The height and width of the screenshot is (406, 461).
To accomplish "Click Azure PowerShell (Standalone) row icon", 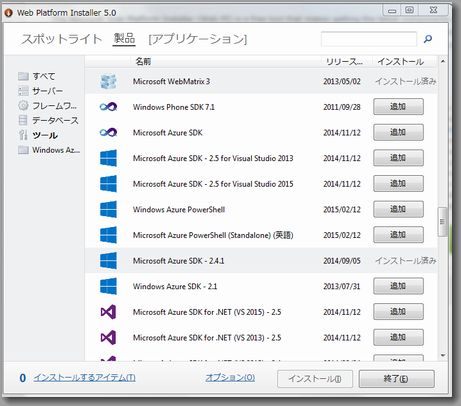I will [x=108, y=235].
